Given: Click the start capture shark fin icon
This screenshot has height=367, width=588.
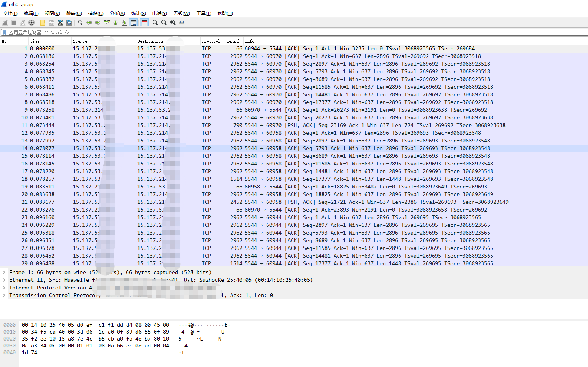Looking at the screenshot, I should coord(5,23).
